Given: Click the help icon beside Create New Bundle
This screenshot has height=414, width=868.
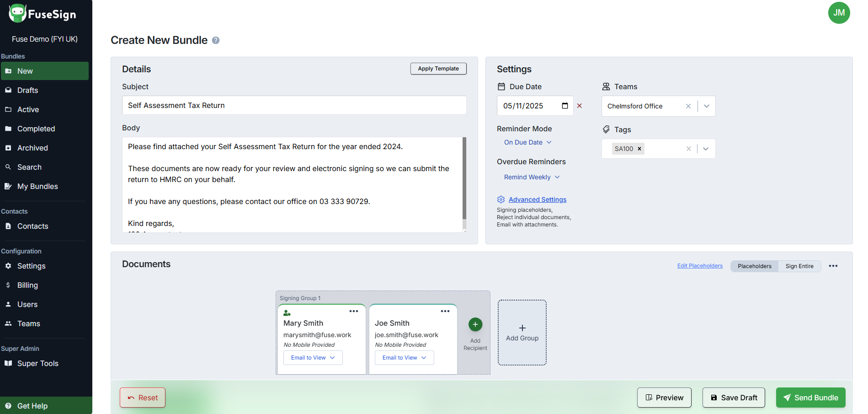Looking at the screenshot, I should [216, 41].
